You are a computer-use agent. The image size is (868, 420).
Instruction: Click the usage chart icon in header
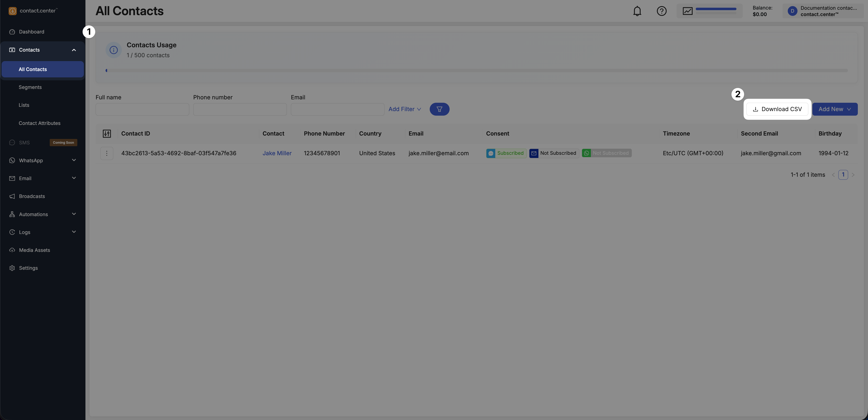687,11
